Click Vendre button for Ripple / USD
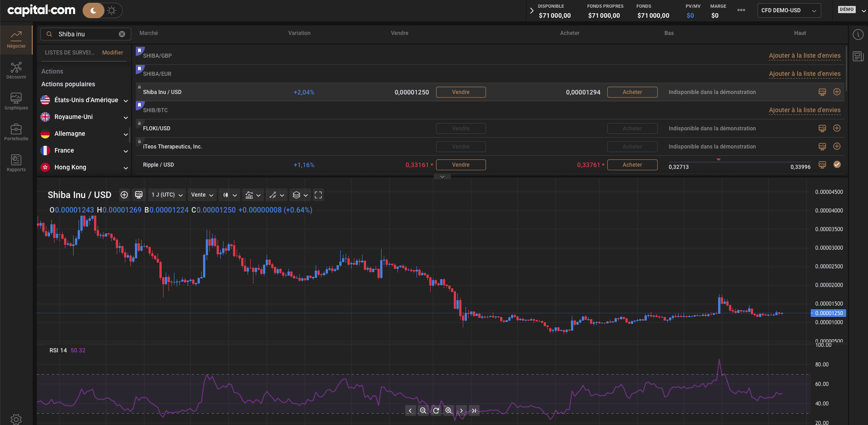Viewport: 868px width, 425px height. (461, 165)
